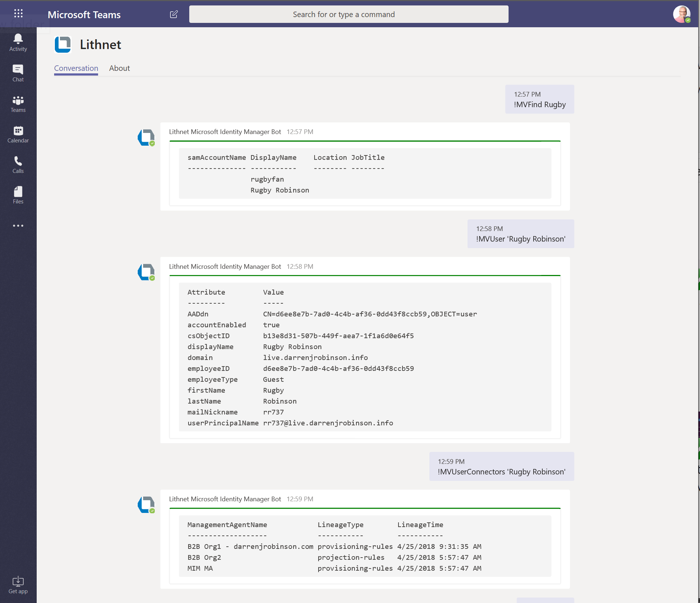Click the new chat compose icon
The image size is (700, 603).
[174, 14]
